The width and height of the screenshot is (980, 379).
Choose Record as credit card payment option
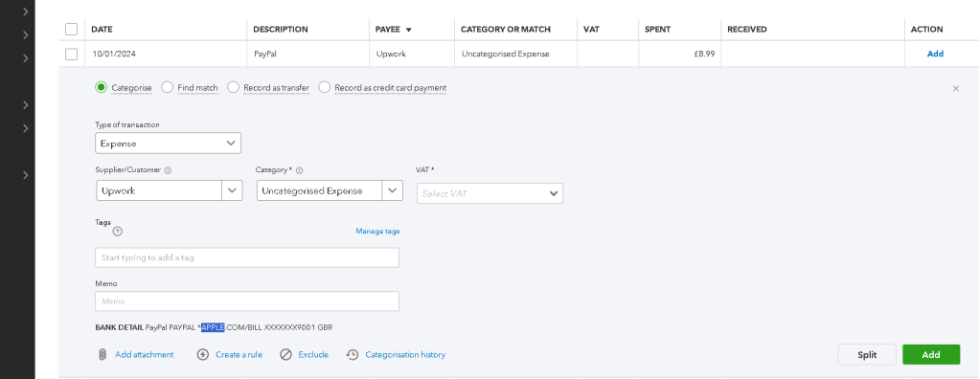pos(325,87)
